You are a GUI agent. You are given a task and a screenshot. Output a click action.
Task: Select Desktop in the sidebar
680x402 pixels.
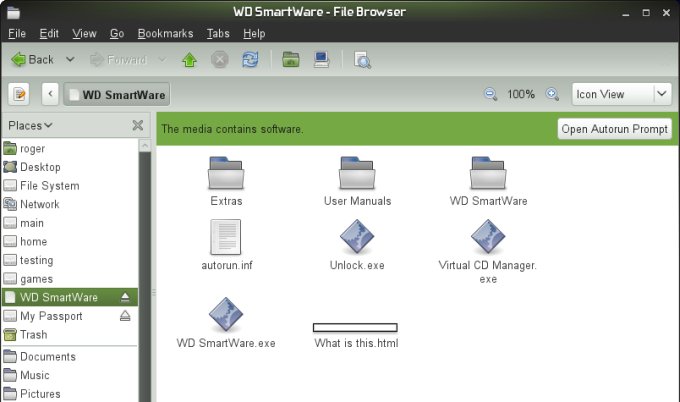click(69, 167)
